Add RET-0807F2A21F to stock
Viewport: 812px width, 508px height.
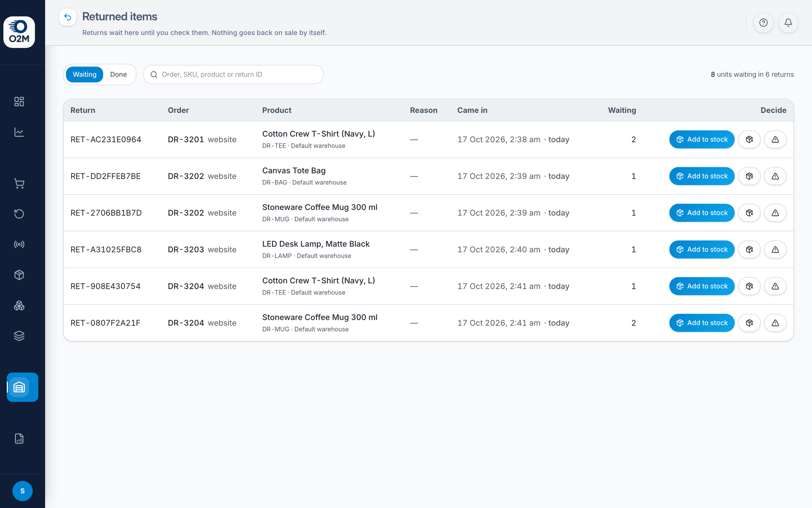pos(702,323)
